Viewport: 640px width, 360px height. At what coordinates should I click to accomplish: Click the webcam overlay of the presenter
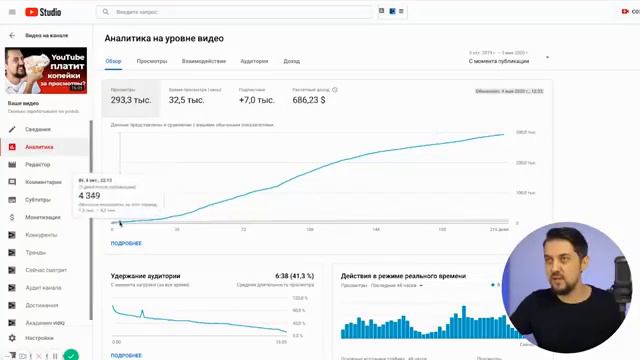coord(567,287)
